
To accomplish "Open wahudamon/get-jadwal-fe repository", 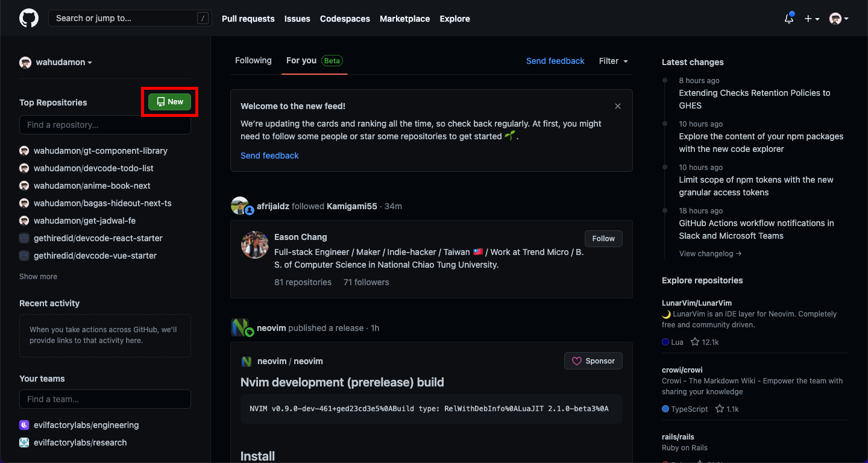I will 84,221.
